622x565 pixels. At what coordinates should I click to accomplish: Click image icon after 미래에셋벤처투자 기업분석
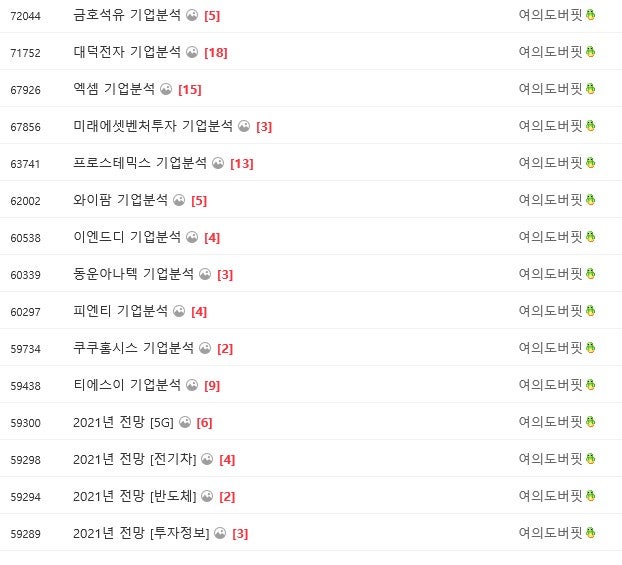tap(244, 127)
